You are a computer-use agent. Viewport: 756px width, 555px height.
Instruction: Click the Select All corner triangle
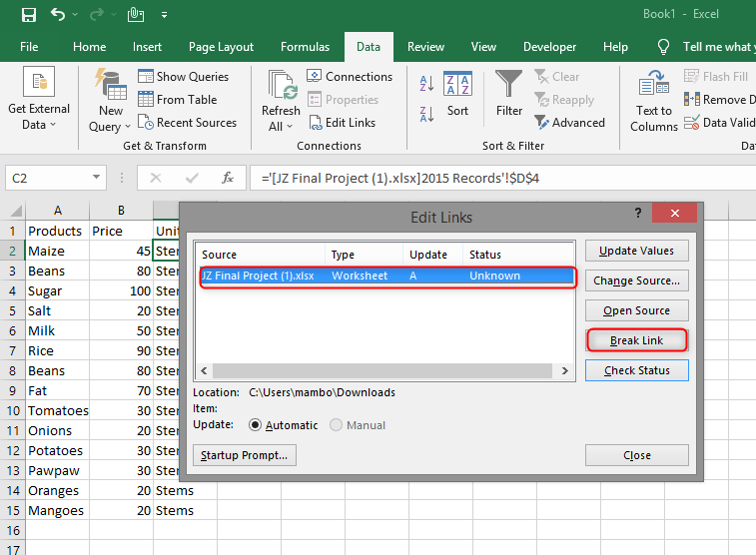16,211
